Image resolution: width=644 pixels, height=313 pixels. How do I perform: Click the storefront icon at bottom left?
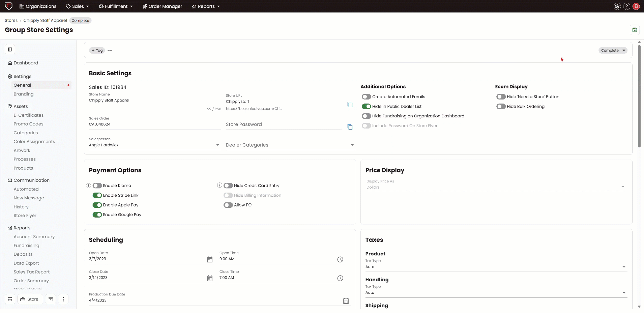click(10, 299)
